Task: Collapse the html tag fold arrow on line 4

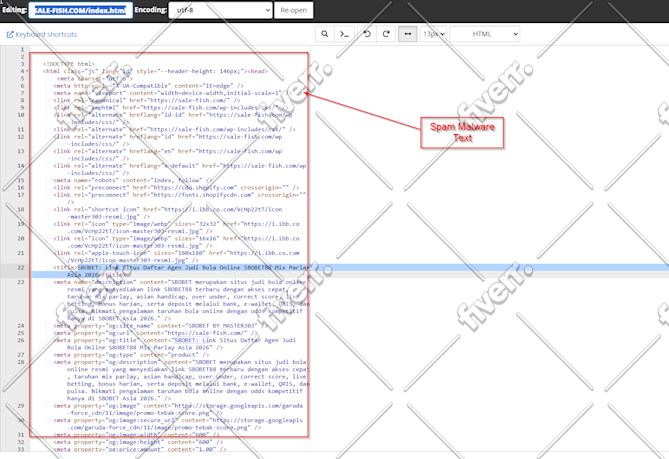Action: (x=28, y=71)
